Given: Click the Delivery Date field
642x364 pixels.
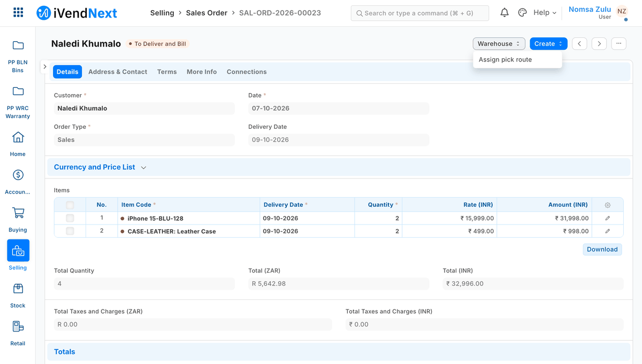Looking at the screenshot, I should tap(339, 140).
